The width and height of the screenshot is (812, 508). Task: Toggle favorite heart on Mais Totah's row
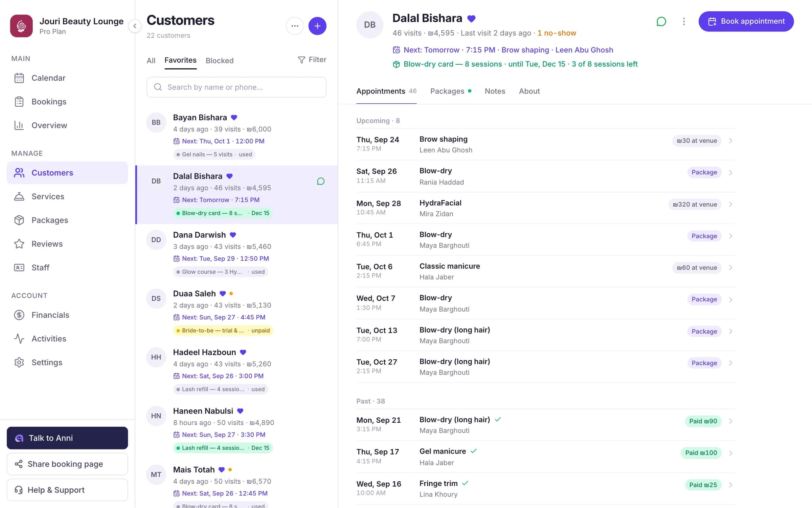pos(222,470)
